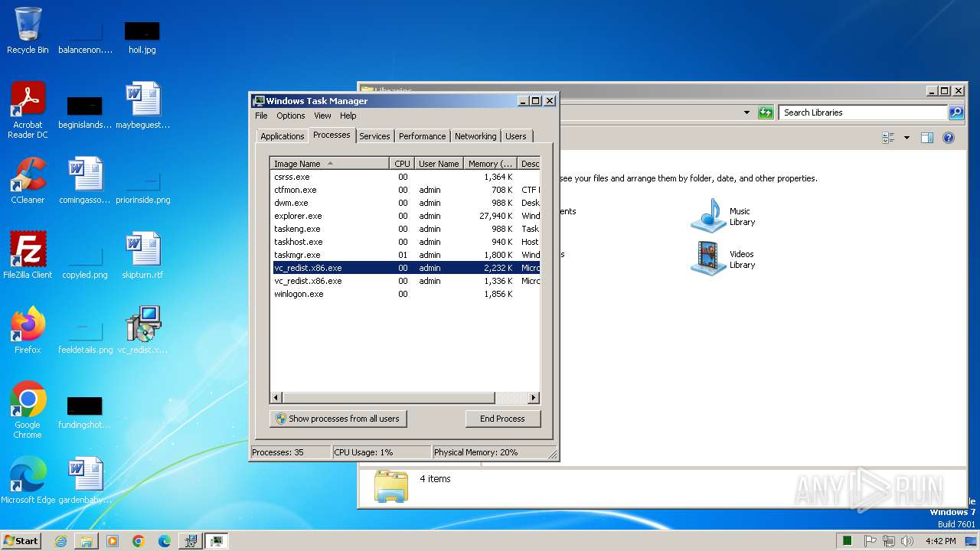Screen dimensions: 980x551
Task: Open Acrobat Reader DC desktop shortcut
Action: 28,109
